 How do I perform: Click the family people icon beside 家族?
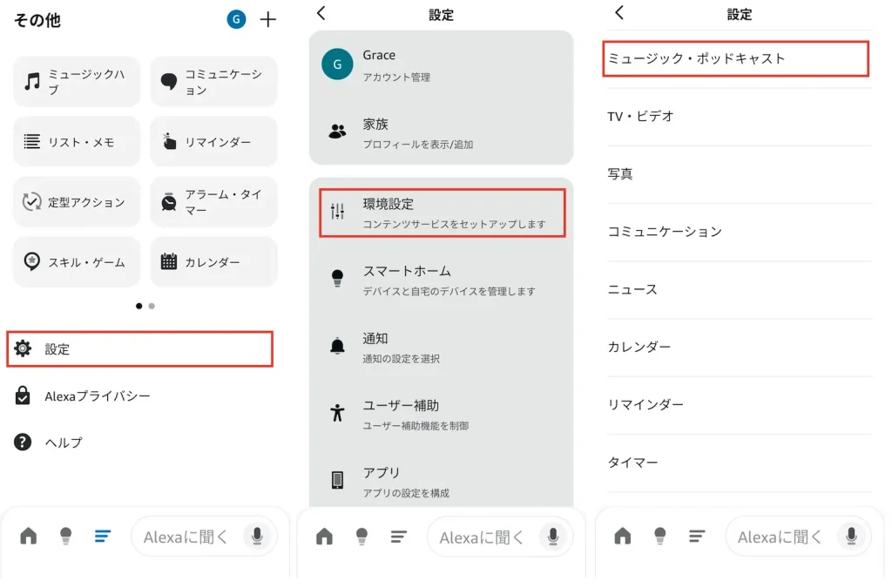337,132
